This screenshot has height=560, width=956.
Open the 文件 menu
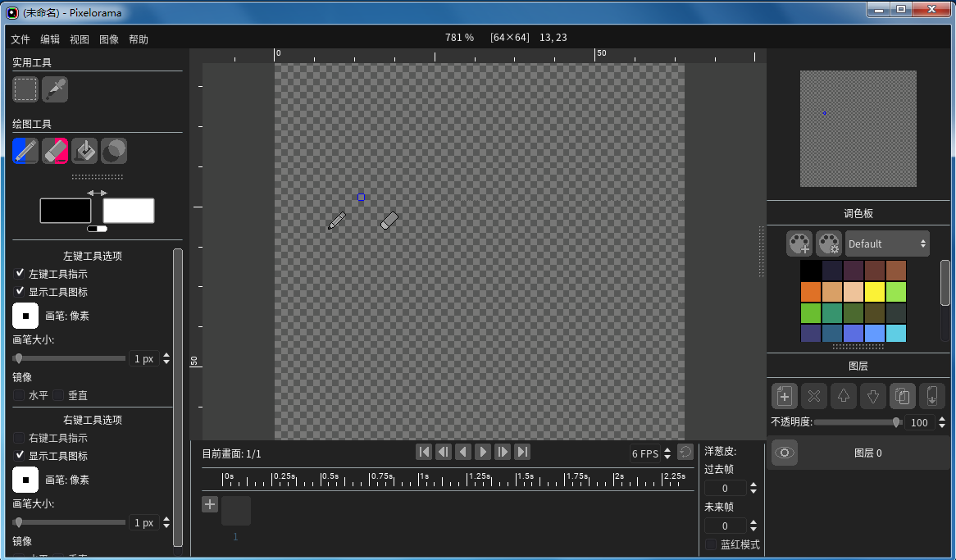coord(20,39)
